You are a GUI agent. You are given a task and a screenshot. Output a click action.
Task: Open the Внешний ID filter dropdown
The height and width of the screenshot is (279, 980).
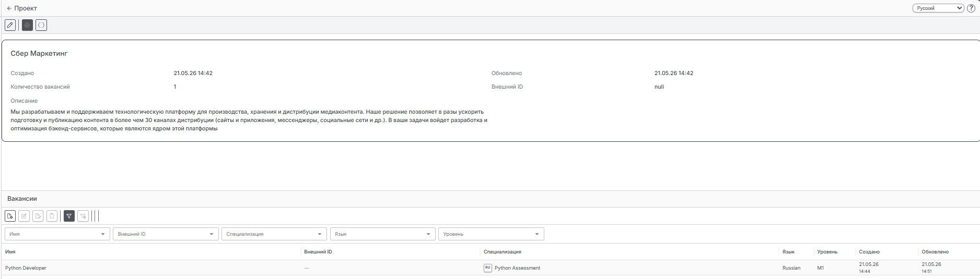click(x=166, y=234)
